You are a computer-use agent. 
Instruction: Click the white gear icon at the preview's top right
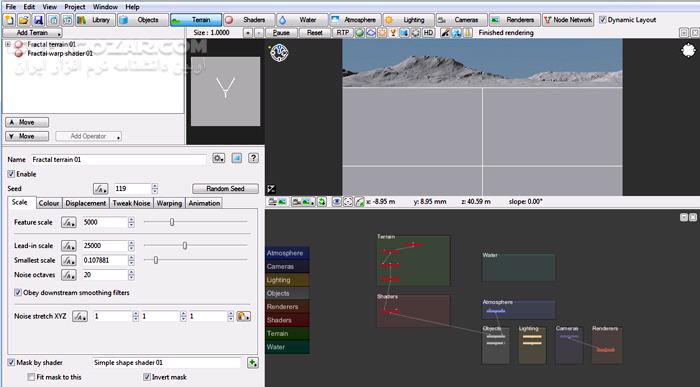point(688,50)
